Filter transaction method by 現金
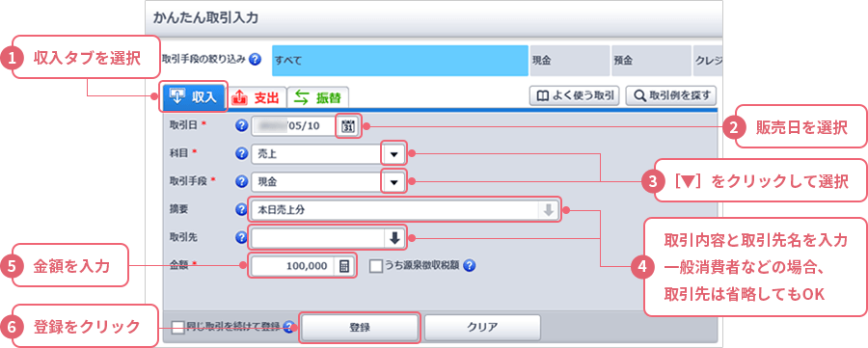The image size is (868, 348). [570, 61]
